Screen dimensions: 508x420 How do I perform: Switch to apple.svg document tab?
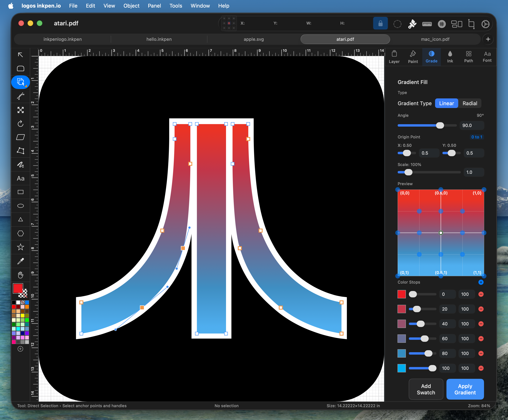pos(254,39)
